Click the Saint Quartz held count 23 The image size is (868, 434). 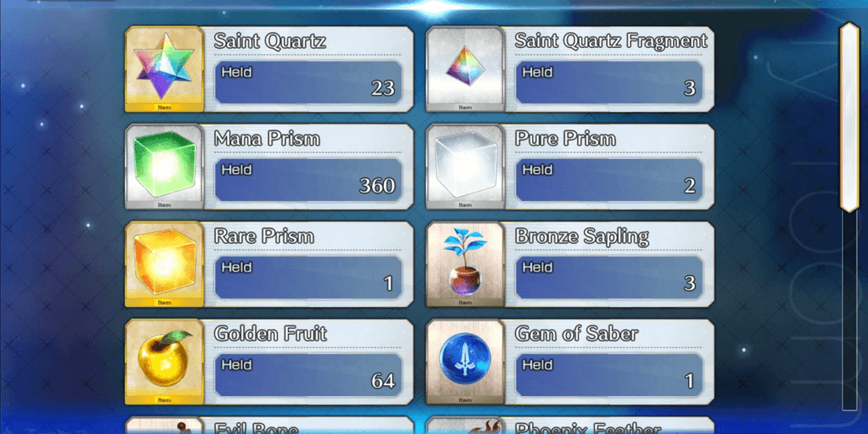click(382, 88)
